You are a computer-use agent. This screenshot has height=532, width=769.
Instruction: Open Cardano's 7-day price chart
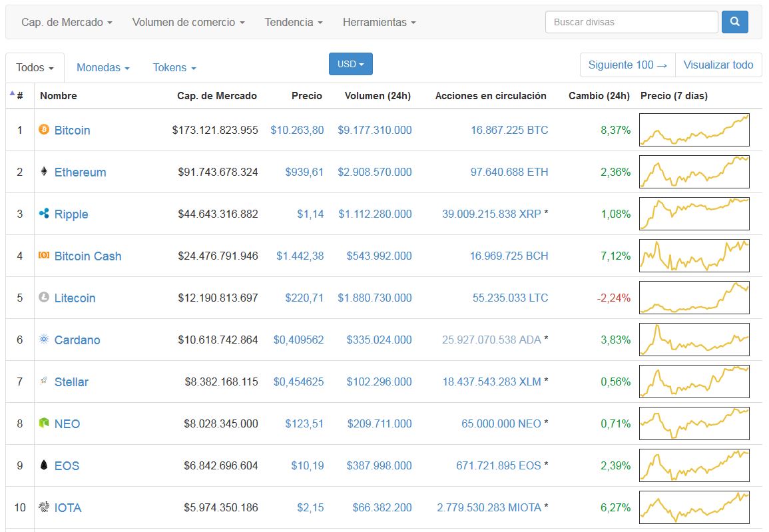[694, 340]
